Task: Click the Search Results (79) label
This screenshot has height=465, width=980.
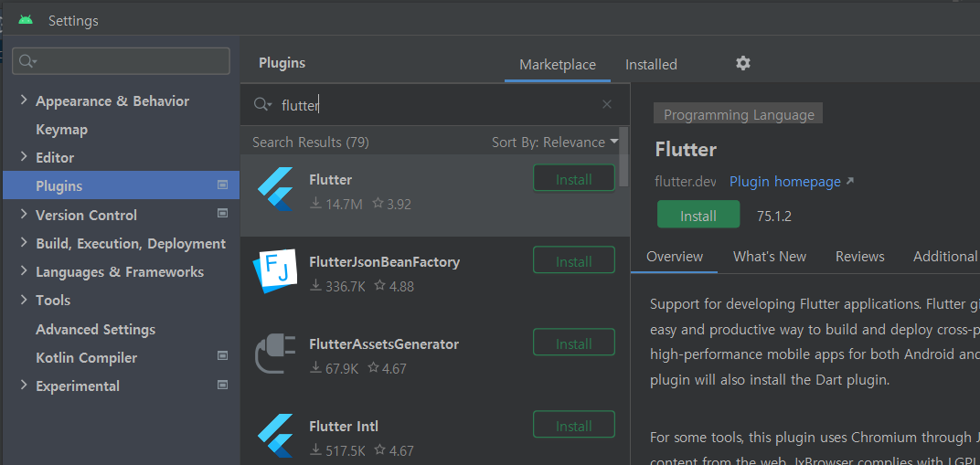Action: point(311,143)
